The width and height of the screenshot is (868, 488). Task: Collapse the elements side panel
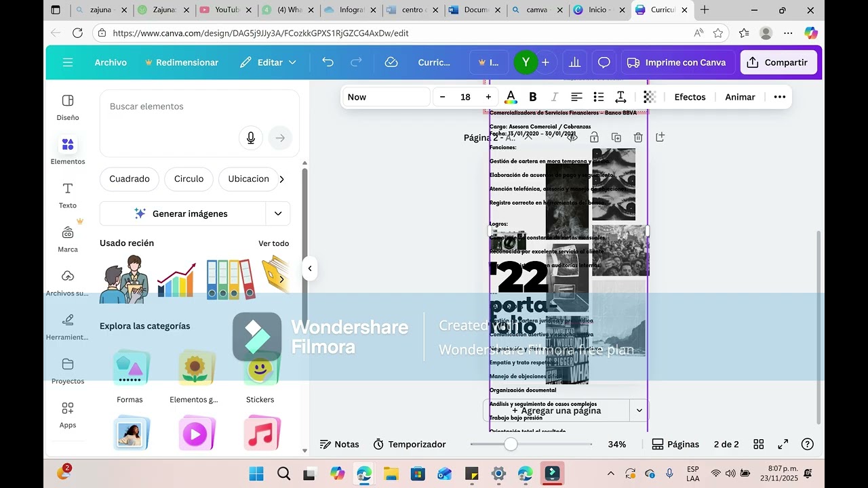point(310,268)
